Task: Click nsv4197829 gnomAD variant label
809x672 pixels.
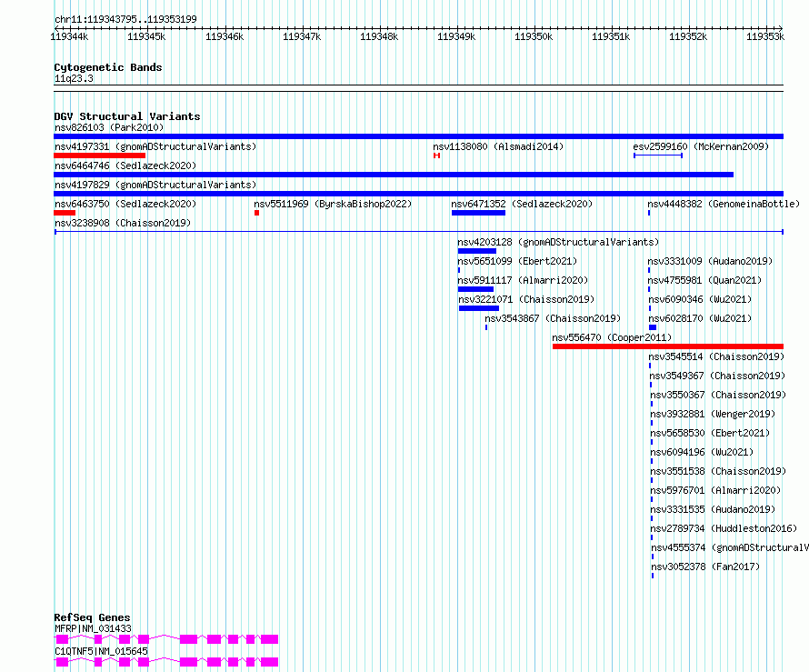Action: pyautogui.click(x=155, y=185)
